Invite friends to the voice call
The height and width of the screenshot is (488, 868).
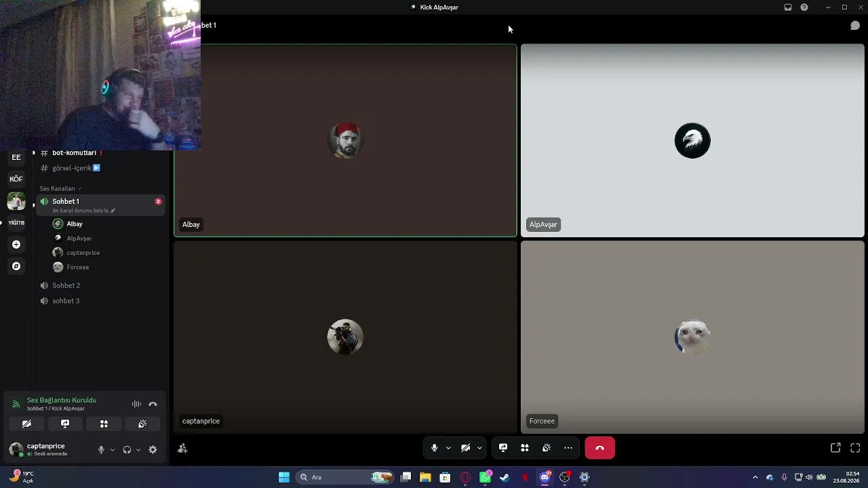click(x=182, y=448)
